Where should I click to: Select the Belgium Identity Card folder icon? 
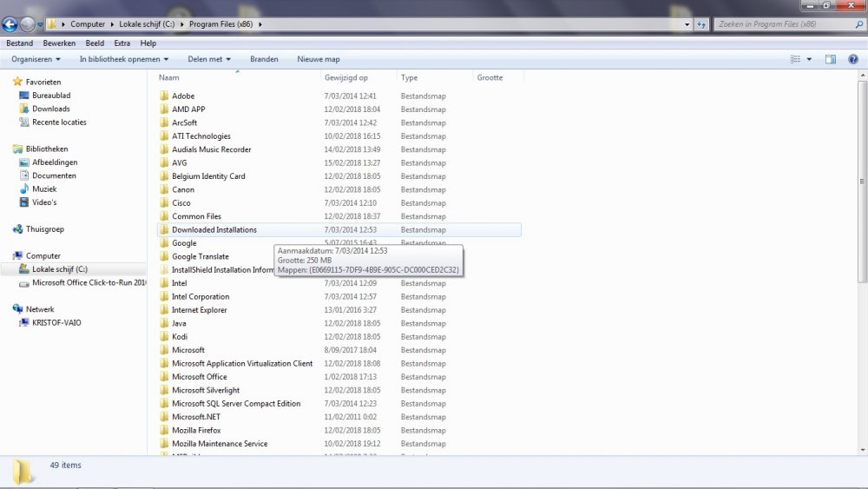(x=164, y=175)
